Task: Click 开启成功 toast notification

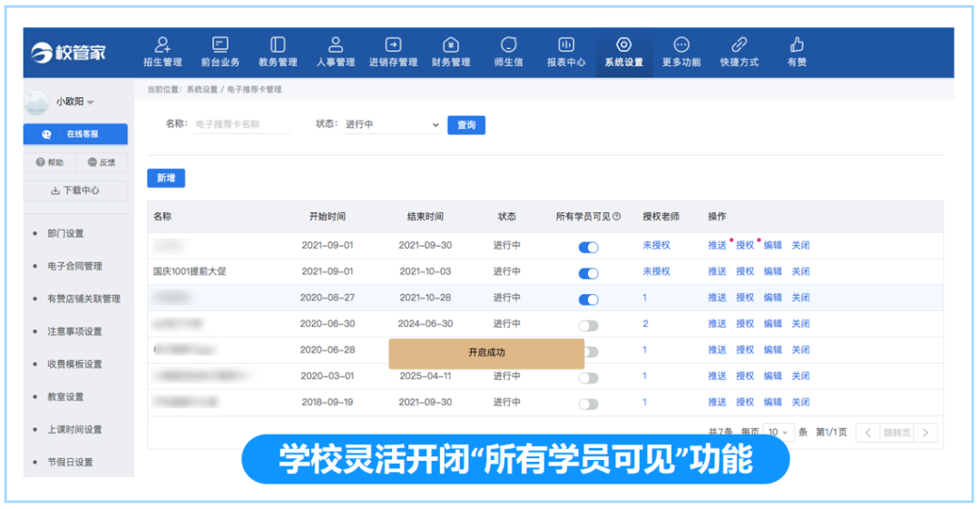Action: pos(486,353)
